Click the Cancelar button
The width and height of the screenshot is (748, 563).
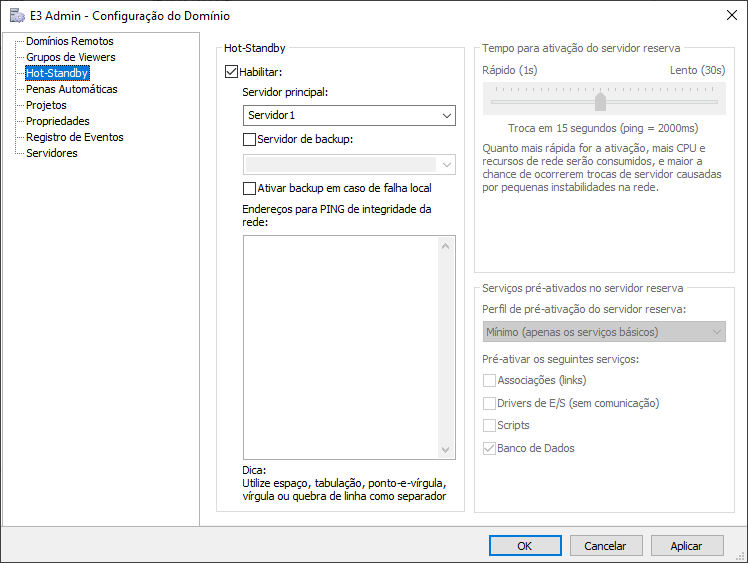(x=606, y=546)
